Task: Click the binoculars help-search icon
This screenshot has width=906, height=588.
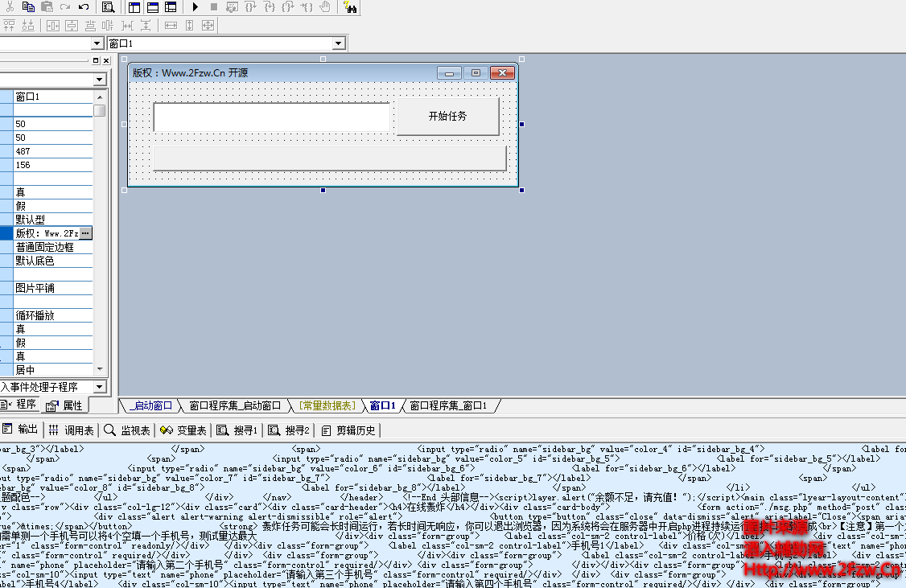Action: [350, 7]
